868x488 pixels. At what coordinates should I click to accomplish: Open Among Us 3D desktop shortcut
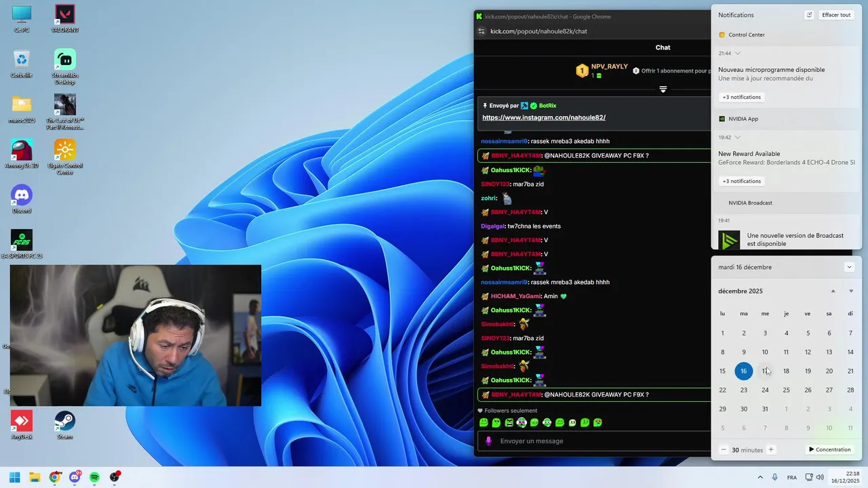pyautogui.click(x=22, y=154)
